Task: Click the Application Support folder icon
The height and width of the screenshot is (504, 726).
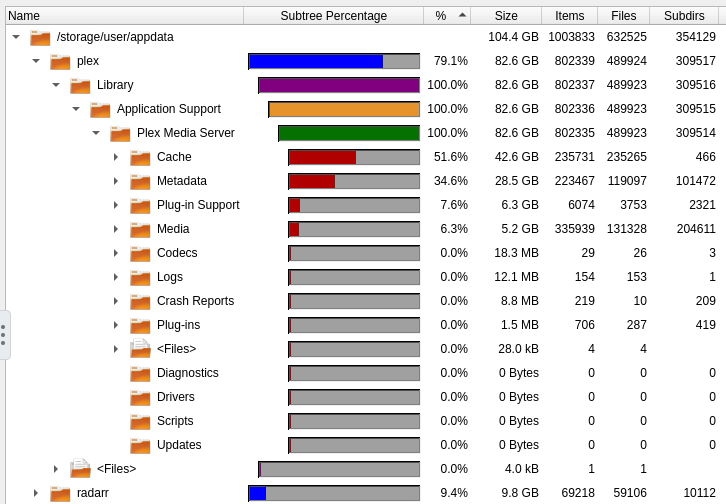Action: (100, 110)
